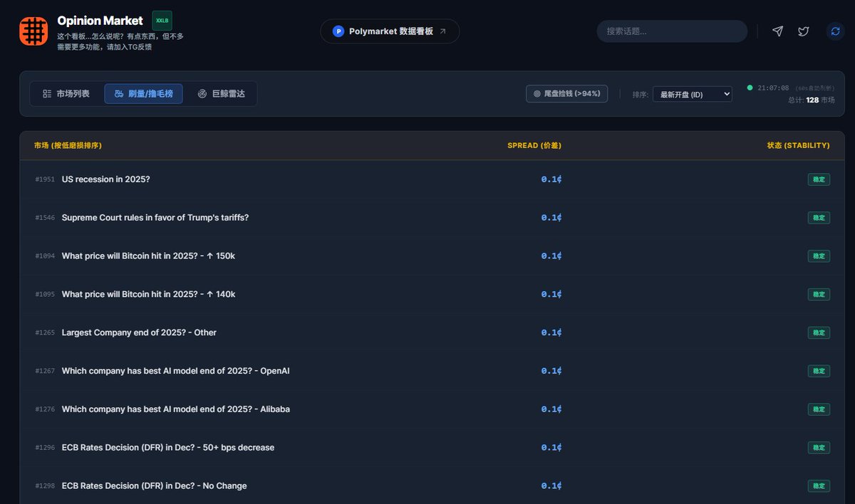Viewport: 855px width, 504px height.
Task: Click the 0.1¢ spread in Alibaba row
Action: click(551, 409)
